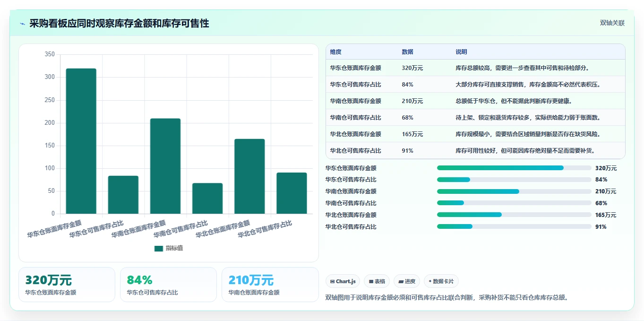Screen dimensions: 644x321
Task: Click the 维度 column header
Action: pos(336,52)
